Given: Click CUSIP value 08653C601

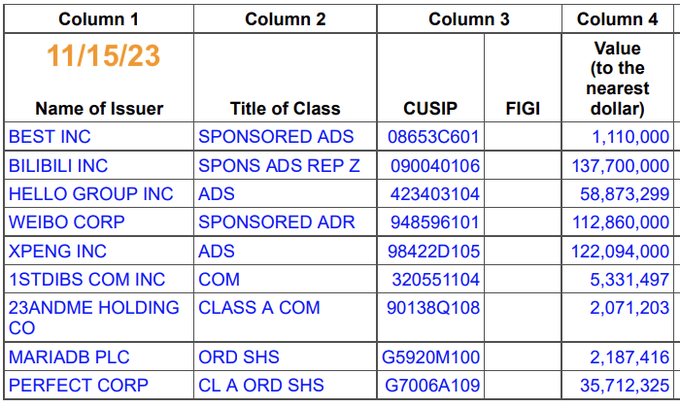Looking at the screenshot, I should (433, 137).
